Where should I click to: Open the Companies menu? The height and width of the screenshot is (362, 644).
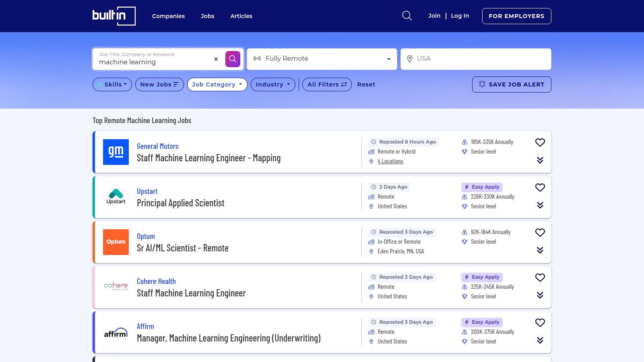[168, 16]
